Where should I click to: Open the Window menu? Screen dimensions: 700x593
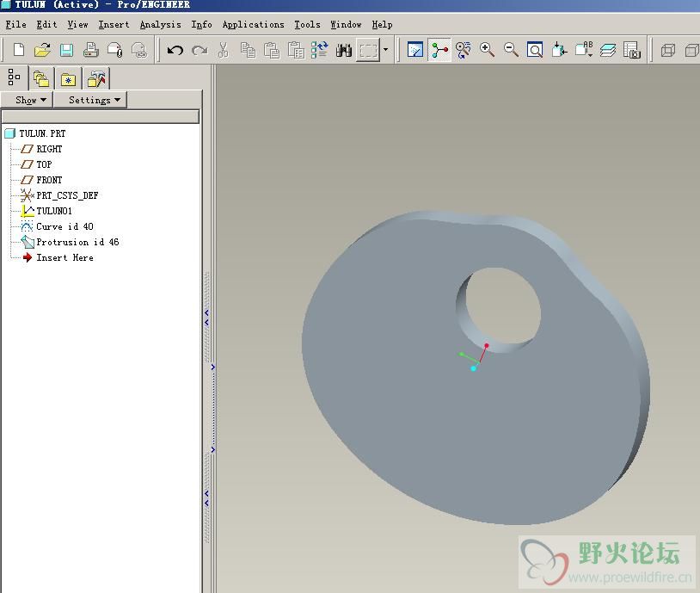click(x=346, y=25)
